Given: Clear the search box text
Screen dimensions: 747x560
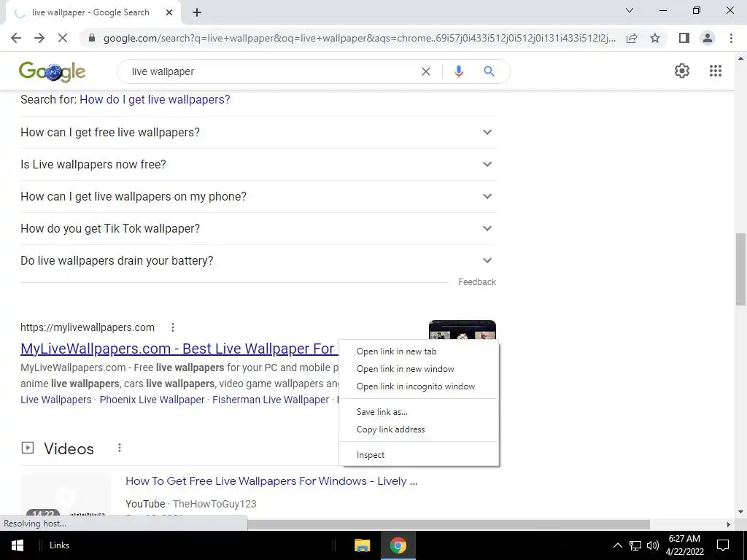Looking at the screenshot, I should pos(426,71).
